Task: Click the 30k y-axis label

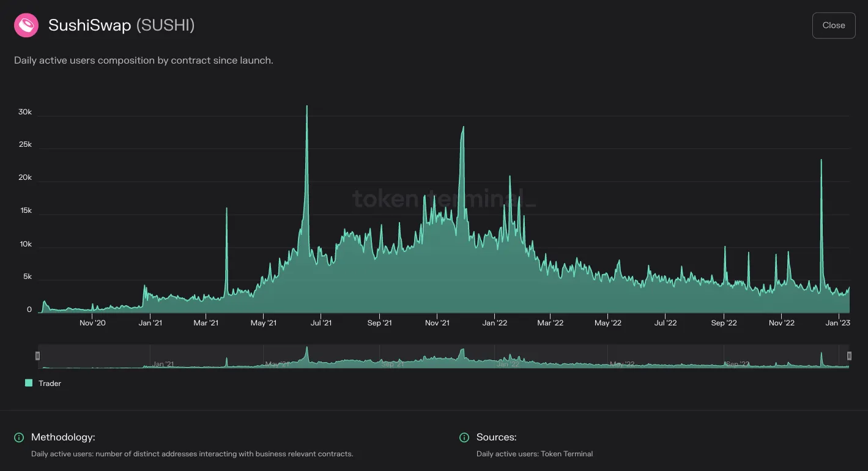Action: click(x=25, y=113)
